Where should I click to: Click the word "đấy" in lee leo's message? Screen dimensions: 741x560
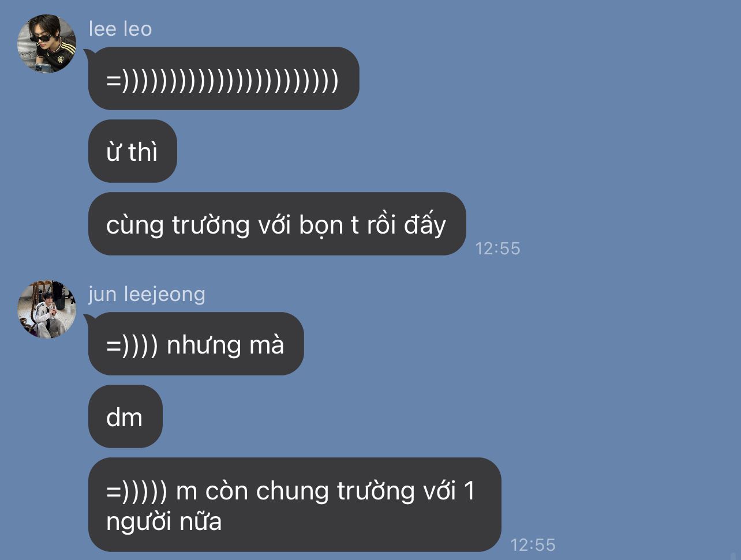[425, 224]
